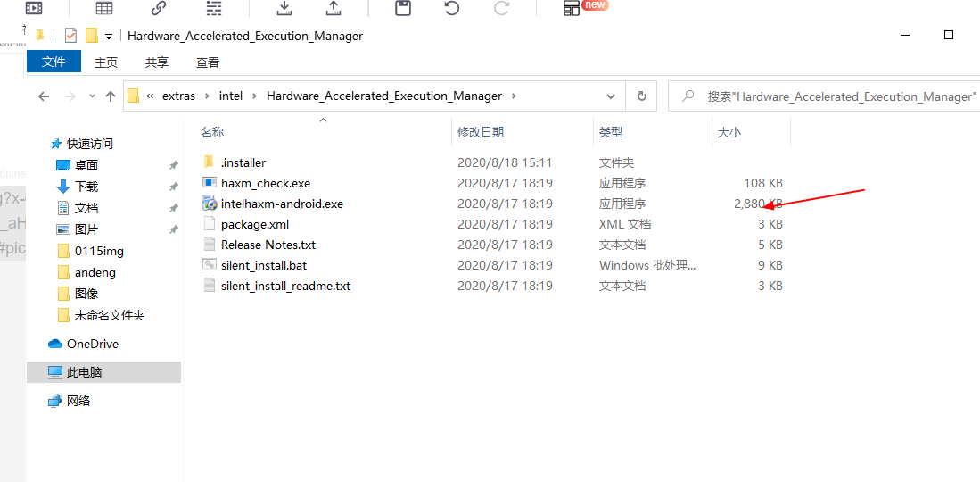Open recent locations dropdown arrow
980x482 pixels.
92,96
